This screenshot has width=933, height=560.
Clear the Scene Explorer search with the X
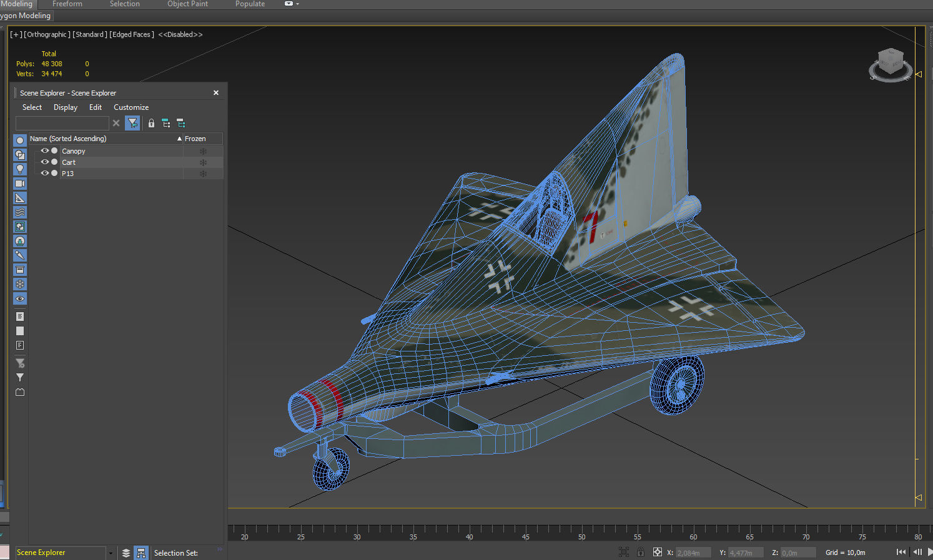coord(116,123)
